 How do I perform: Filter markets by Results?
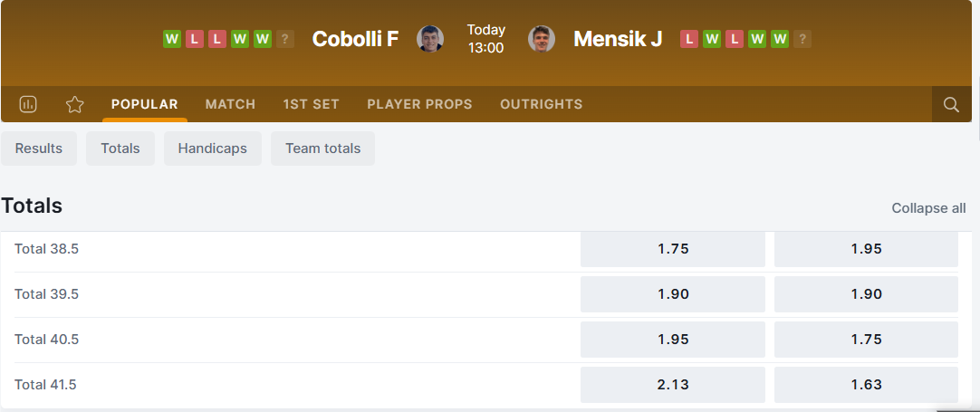point(39,149)
